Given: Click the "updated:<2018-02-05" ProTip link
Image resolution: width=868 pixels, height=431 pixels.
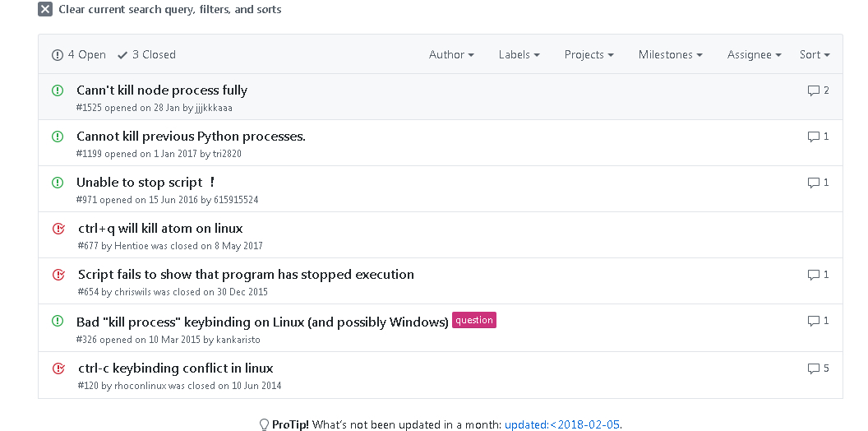Looking at the screenshot, I should (x=562, y=424).
